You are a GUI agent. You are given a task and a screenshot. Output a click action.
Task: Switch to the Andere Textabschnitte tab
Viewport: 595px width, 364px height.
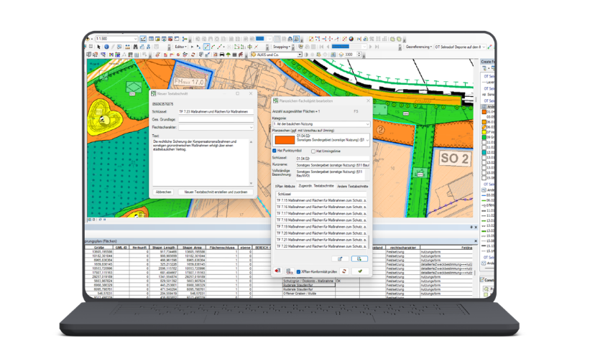(353, 186)
